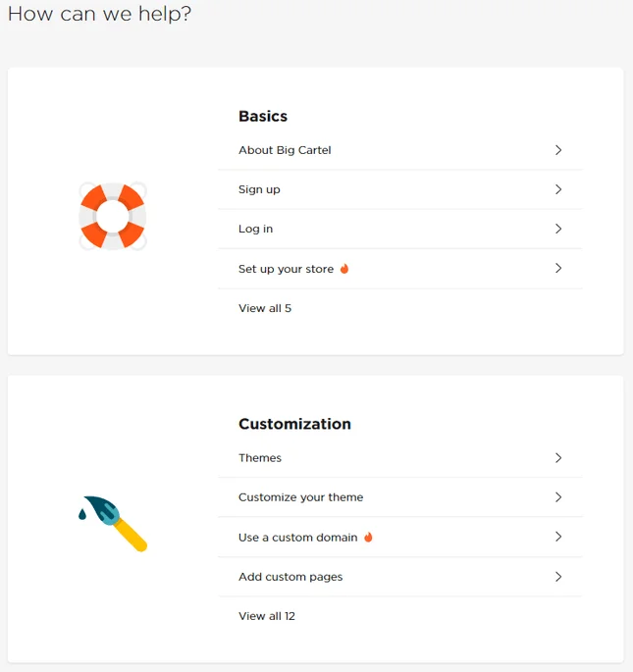View all 12 Customization articles
The width and height of the screenshot is (633, 672).
[267, 616]
